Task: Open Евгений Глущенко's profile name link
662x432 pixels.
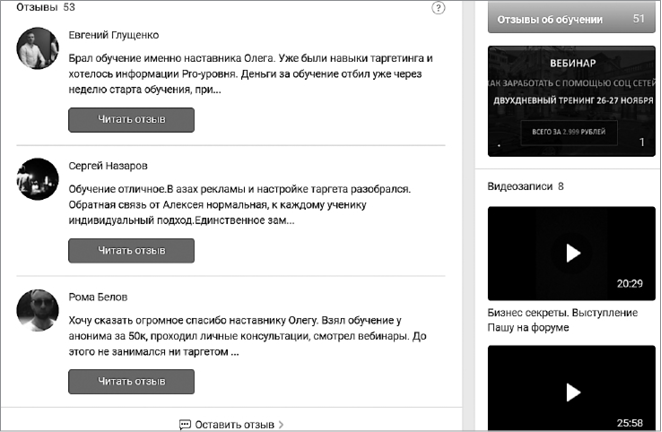Action: pos(114,35)
